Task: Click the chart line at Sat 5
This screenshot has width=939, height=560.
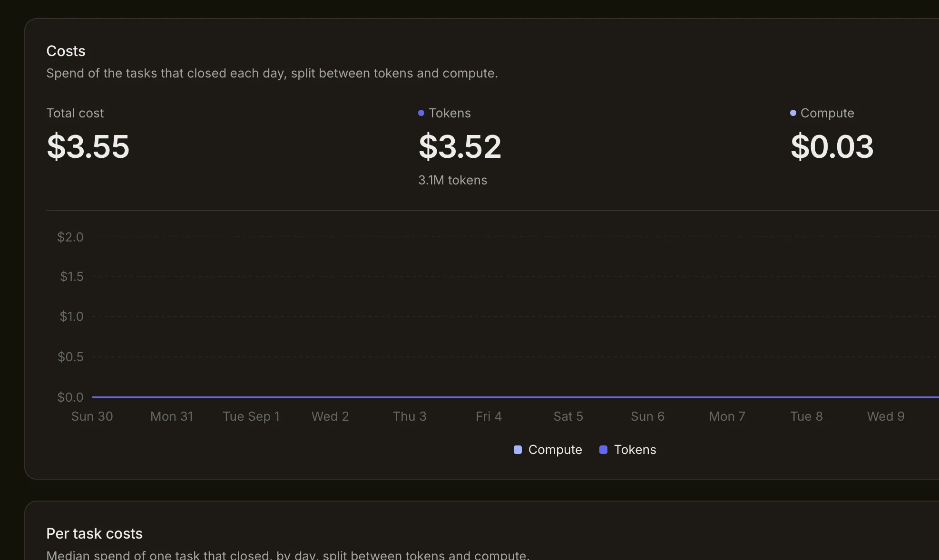Action: pos(568,397)
